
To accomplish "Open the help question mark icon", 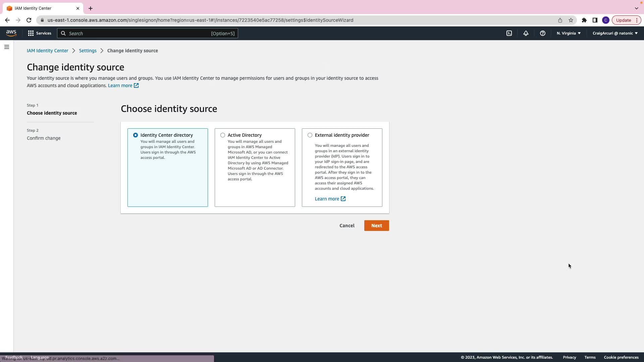I will click(x=542, y=33).
